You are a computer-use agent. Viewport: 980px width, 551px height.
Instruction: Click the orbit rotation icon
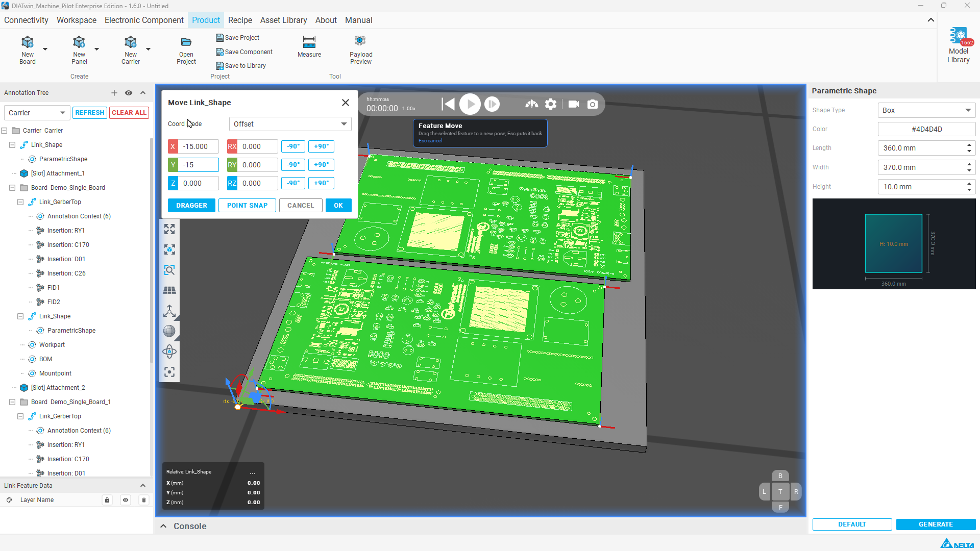[169, 352]
